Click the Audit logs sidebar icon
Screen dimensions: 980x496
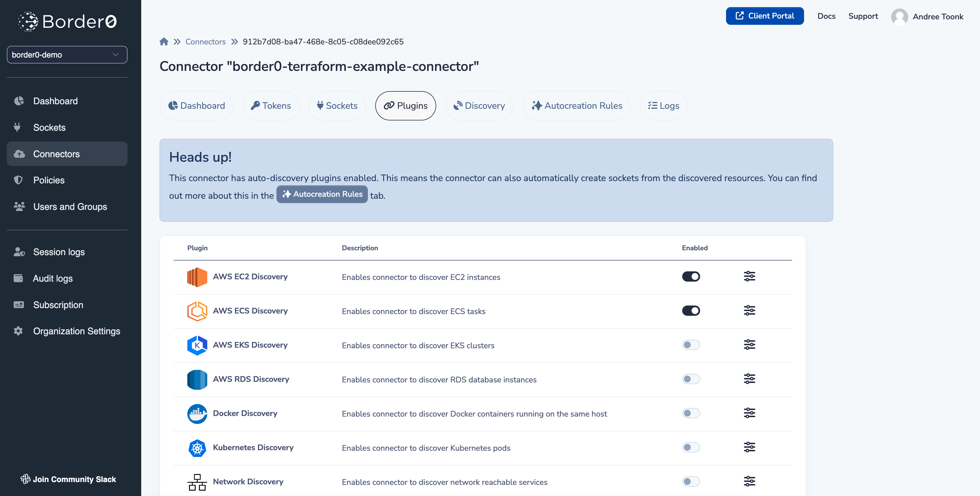tap(18, 278)
